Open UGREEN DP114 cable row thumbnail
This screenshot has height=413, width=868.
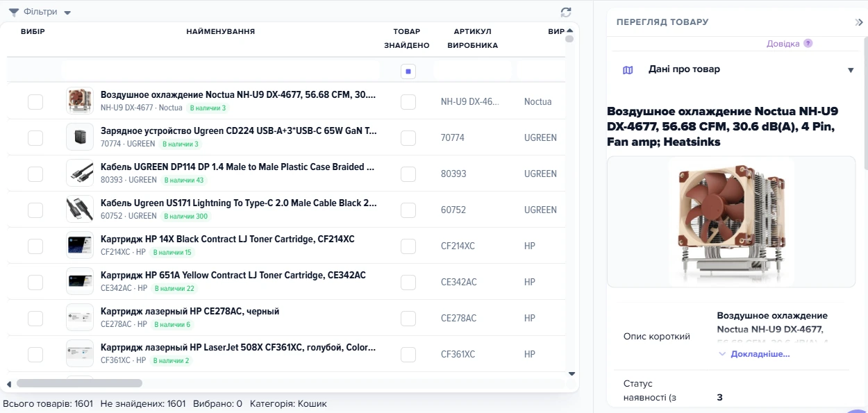[79, 173]
